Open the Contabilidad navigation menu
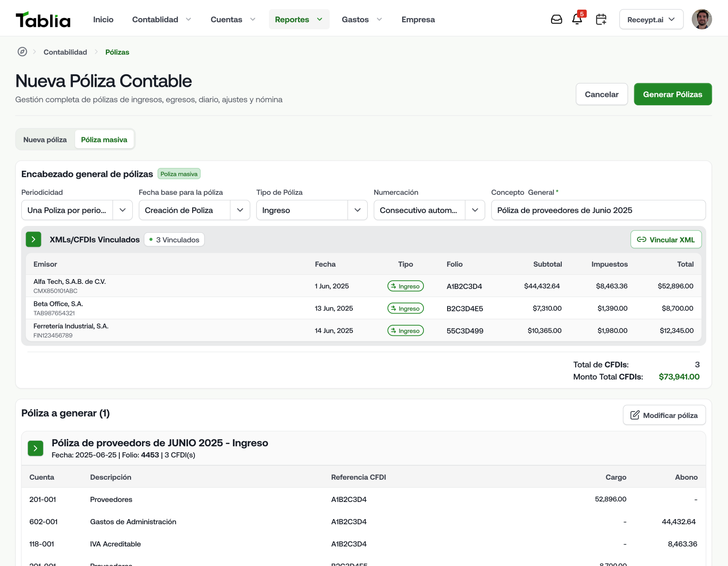The height and width of the screenshot is (566, 728). pyautogui.click(x=162, y=19)
